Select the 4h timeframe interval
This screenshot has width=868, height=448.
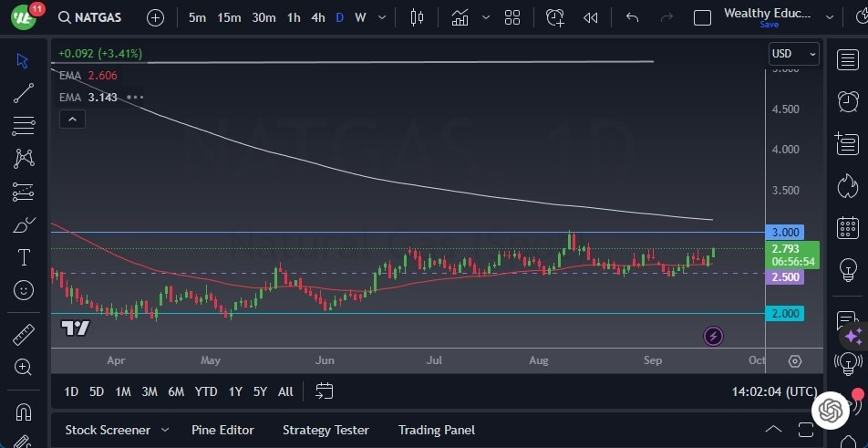(317, 17)
